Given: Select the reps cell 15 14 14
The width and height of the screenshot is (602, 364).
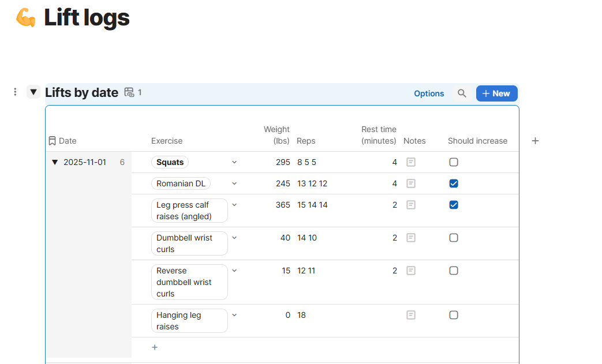Looking at the screenshot, I should click(312, 205).
